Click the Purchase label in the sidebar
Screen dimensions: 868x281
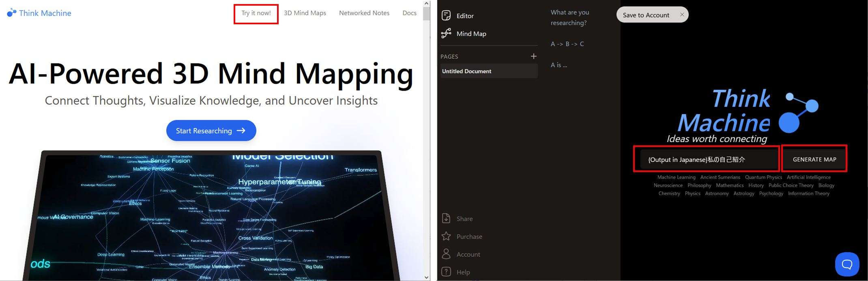coord(469,236)
